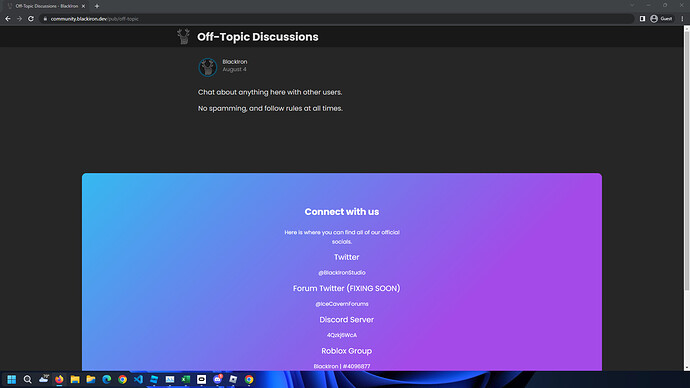690x388 pixels.
Task: Click Forum Twitter (FIXING SOON) heading
Action: pyautogui.click(x=346, y=289)
